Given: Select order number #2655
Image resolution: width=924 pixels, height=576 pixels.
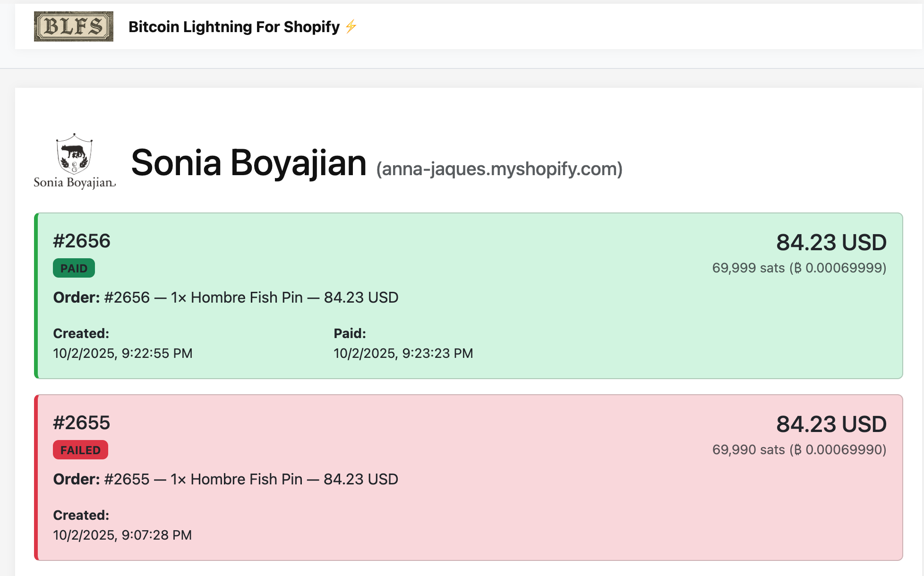Looking at the screenshot, I should 81,423.
